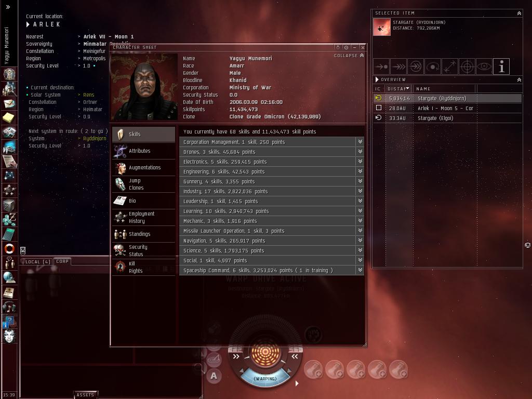
Task: Select Arlek I - Moon 5 overview row
Action: click(447, 108)
